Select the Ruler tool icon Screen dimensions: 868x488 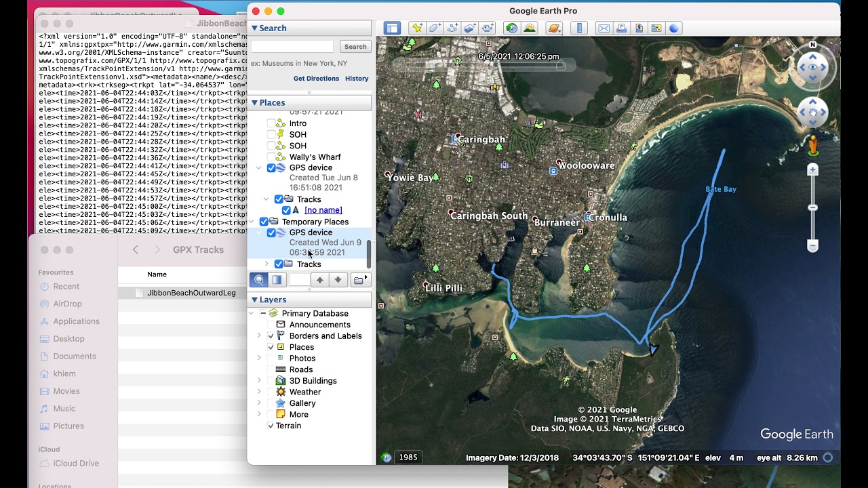tap(579, 28)
